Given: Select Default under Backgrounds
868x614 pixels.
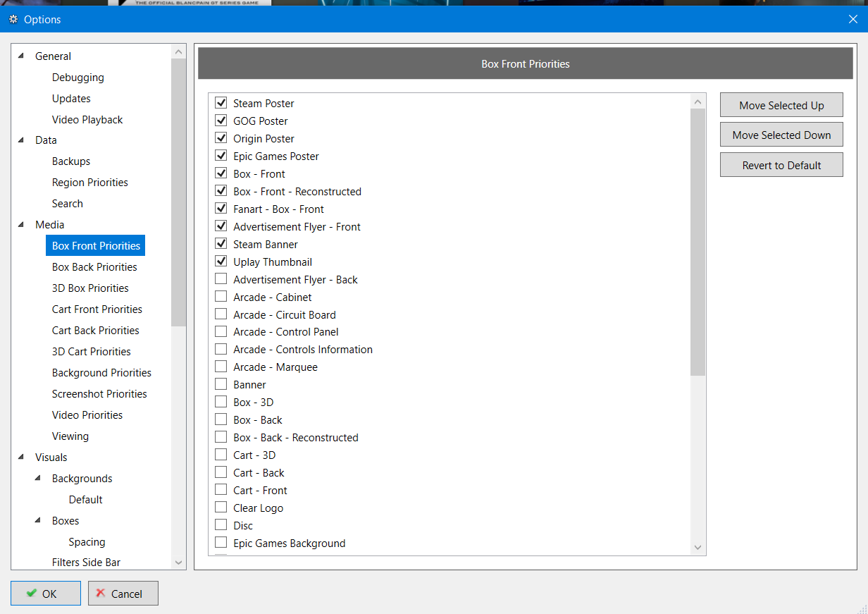Looking at the screenshot, I should click(x=86, y=500).
